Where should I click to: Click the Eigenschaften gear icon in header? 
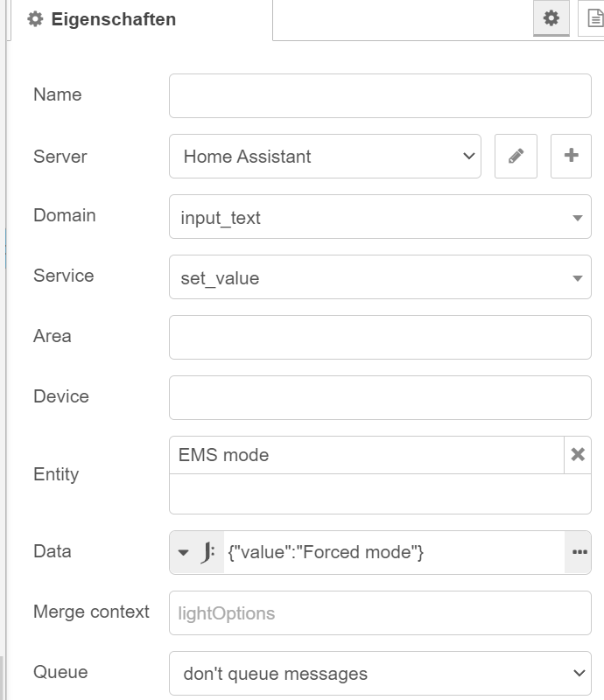[35, 19]
